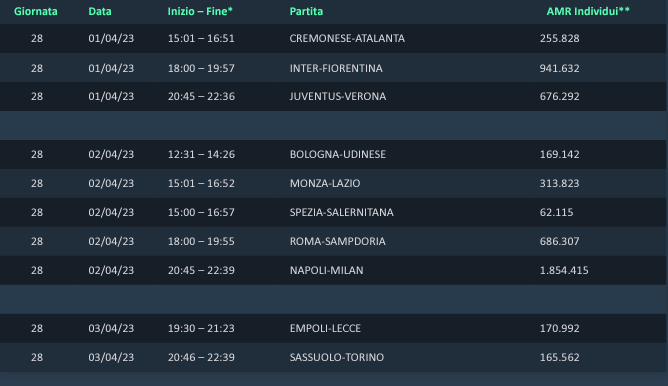668x386 pixels.
Task: Click the SASSUOLO-TORINO match name
Action: [337, 357]
